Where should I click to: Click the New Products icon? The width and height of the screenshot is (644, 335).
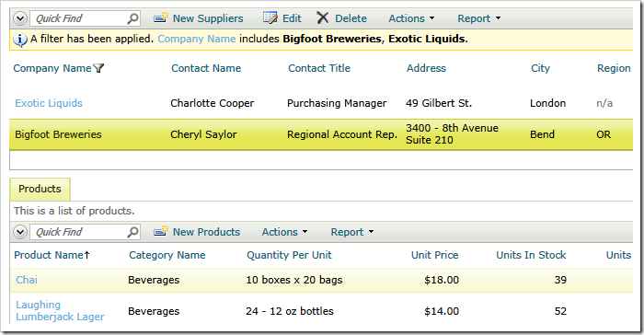[x=161, y=231]
